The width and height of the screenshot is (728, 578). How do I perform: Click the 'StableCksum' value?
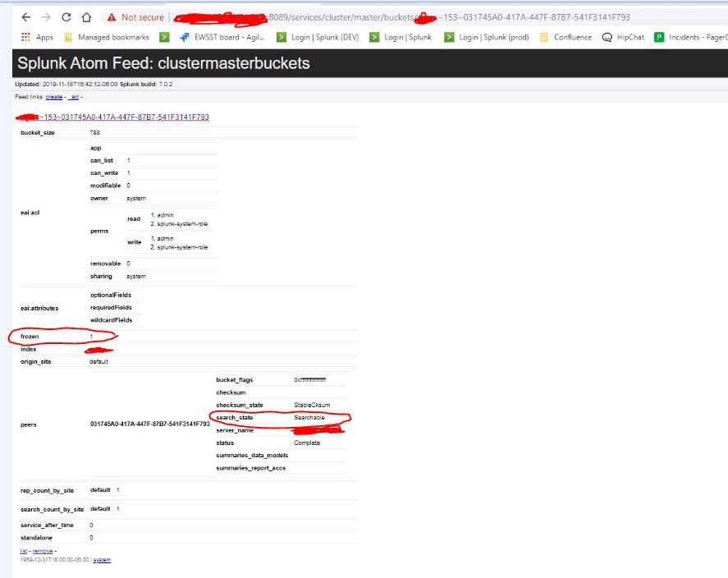312,405
